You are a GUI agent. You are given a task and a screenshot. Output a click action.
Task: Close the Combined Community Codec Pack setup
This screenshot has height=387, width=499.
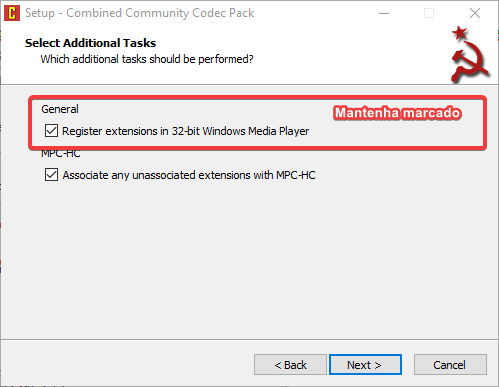pos(475,13)
